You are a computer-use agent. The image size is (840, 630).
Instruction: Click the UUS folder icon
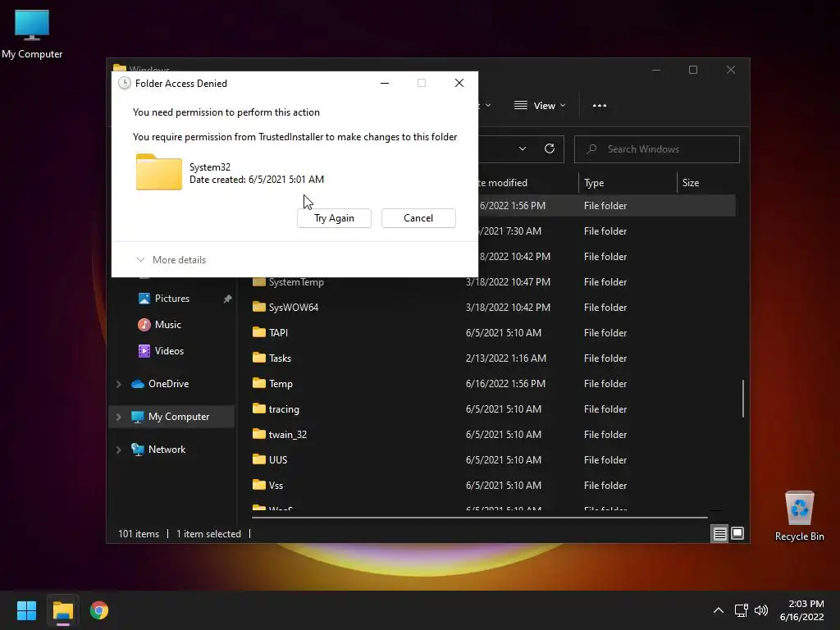(259, 459)
